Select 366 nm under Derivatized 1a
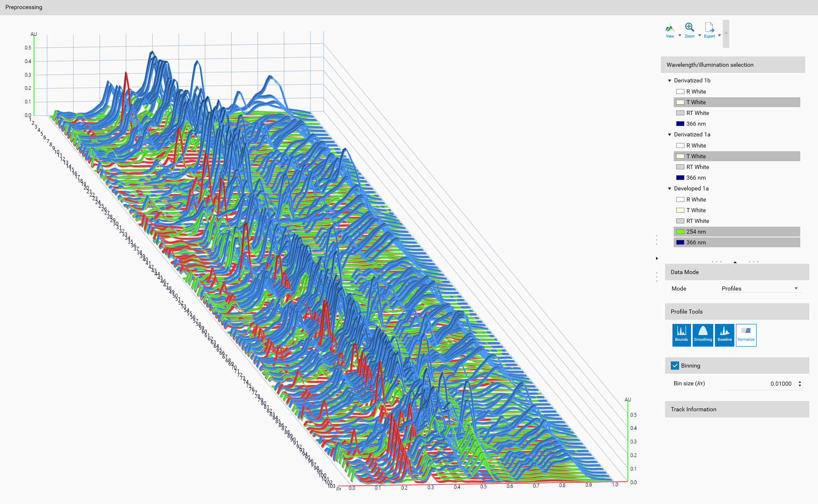Viewport: 818px width, 504px height. point(696,178)
